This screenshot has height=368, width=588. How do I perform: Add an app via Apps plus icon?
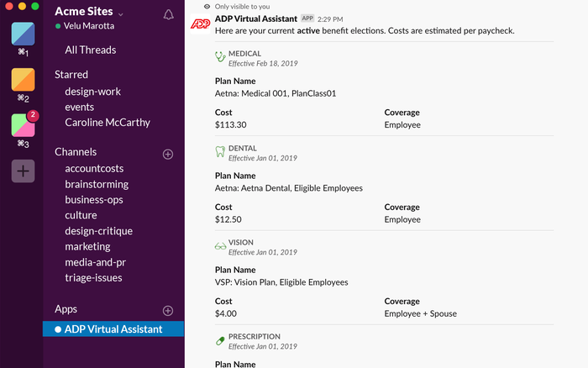point(168,311)
